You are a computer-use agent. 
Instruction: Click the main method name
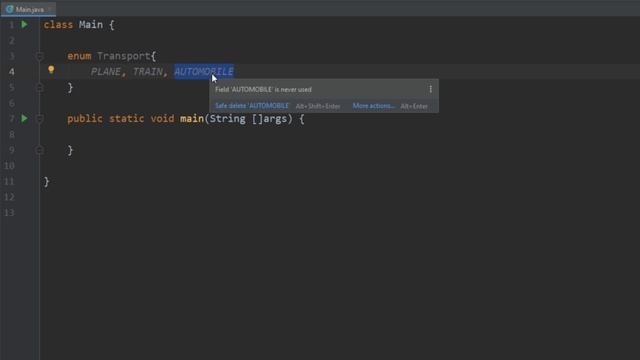point(192,119)
